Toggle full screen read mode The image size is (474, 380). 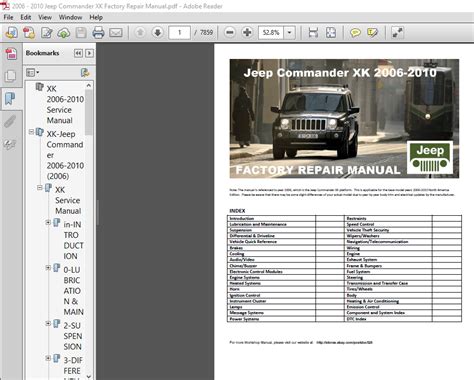397,33
